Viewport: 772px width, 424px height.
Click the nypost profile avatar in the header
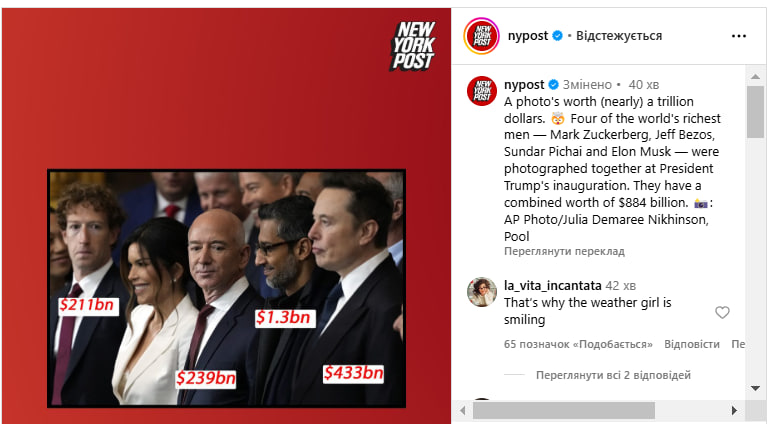click(x=482, y=35)
